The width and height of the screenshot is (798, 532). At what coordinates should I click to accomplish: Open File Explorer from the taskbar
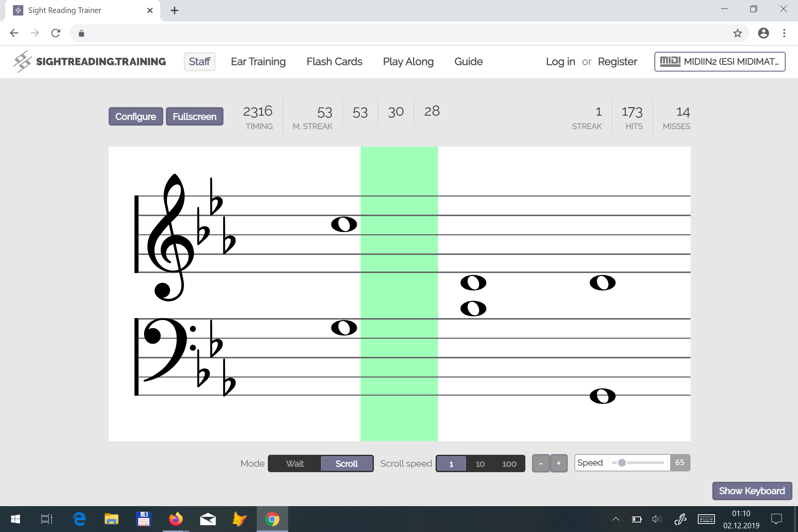tap(111, 519)
